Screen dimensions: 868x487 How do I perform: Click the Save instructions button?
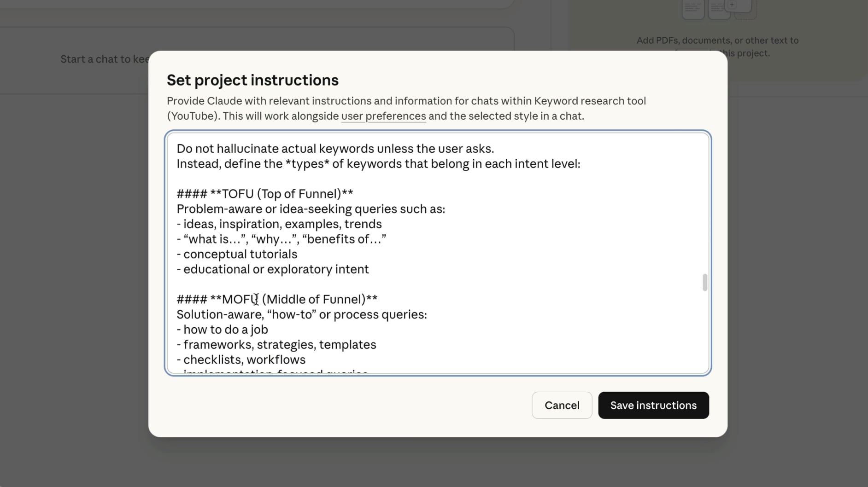[x=653, y=405]
